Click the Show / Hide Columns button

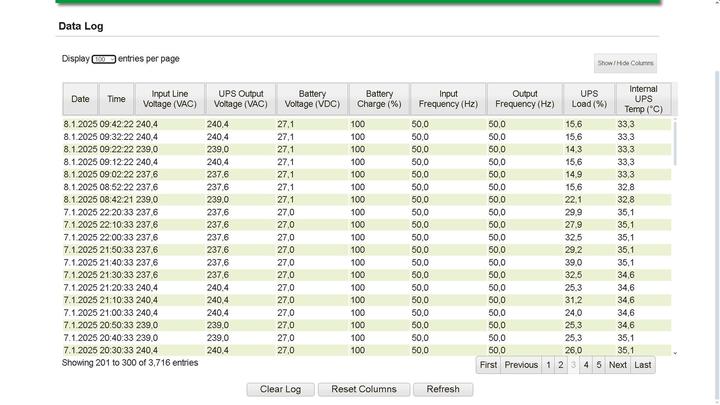(x=625, y=63)
